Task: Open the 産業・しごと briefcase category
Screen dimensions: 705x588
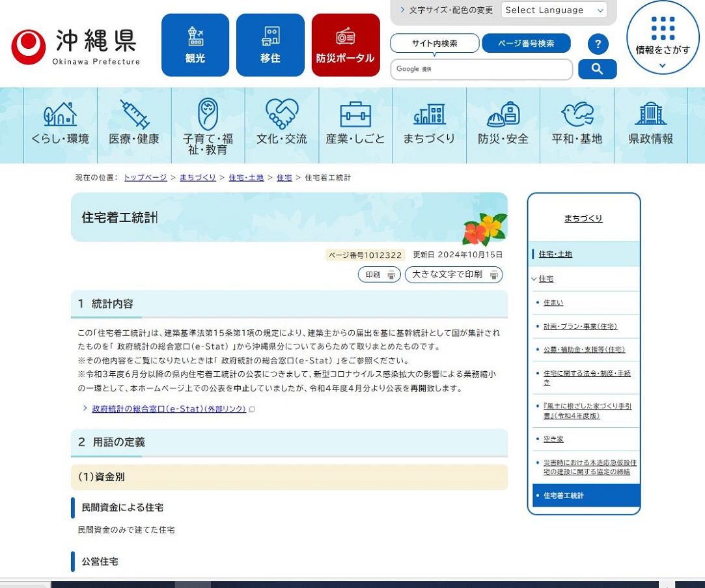Action: (355, 125)
